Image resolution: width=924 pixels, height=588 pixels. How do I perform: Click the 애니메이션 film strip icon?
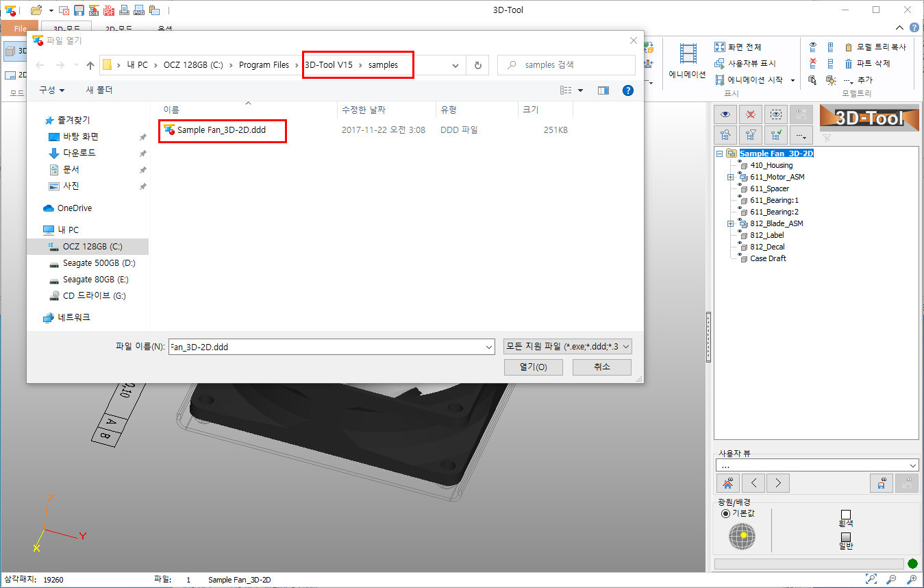[688, 53]
